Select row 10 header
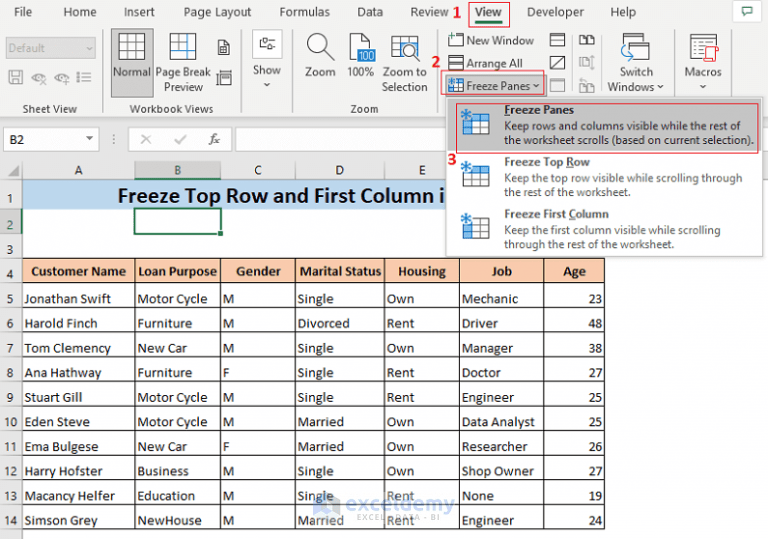This screenshot has height=539, width=768. coord(11,421)
